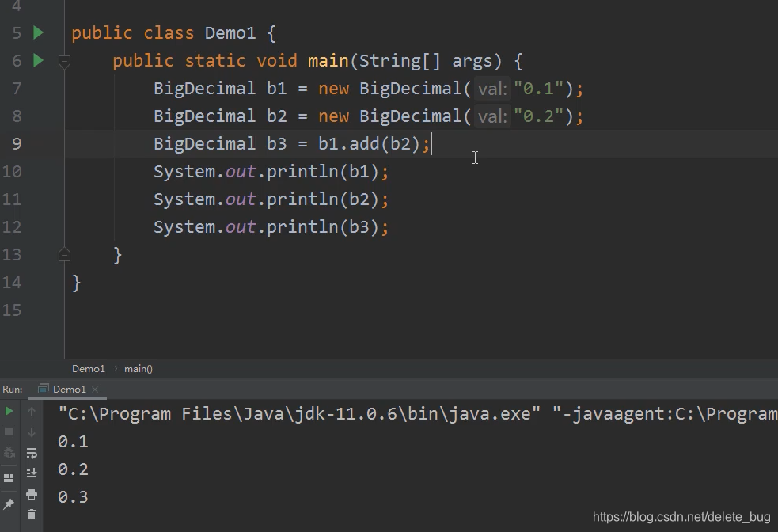
Task: Click line number 12 in the gutter
Action: (x=12, y=227)
